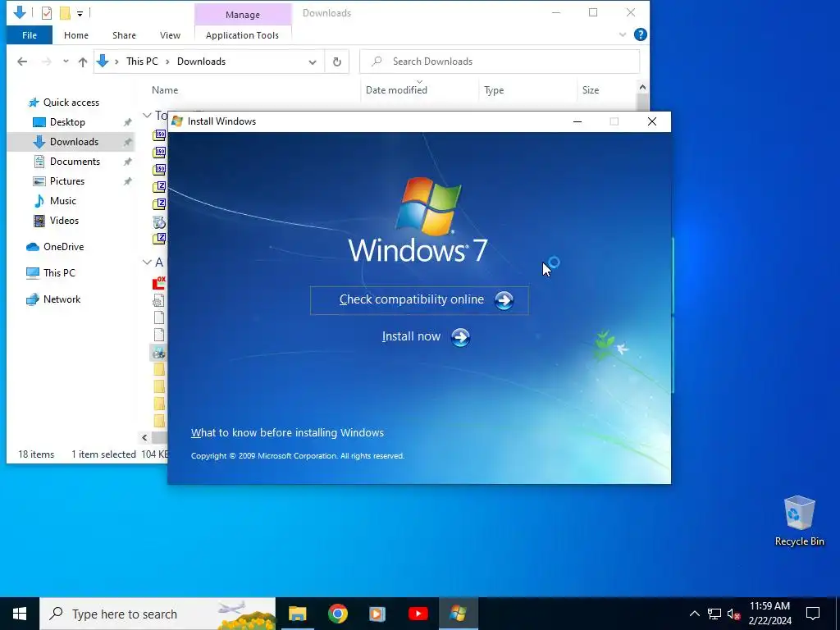Click the New folder icon in title bar
The image size is (840, 630).
tap(65, 12)
